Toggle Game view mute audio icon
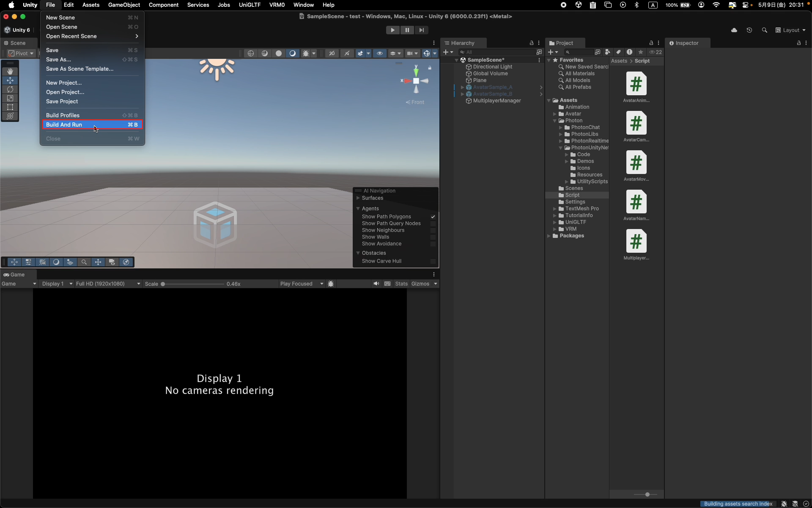The width and height of the screenshot is (812, 508). [x=376, y=284]
